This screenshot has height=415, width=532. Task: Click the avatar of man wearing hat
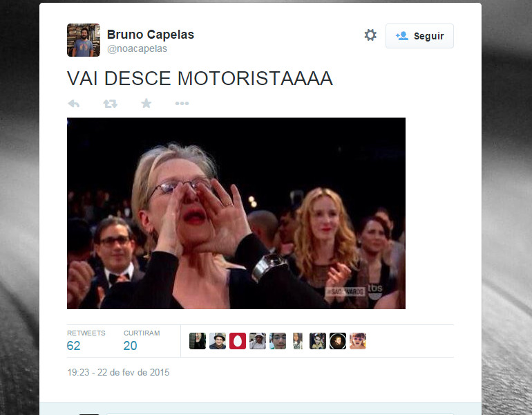(218, 341)
